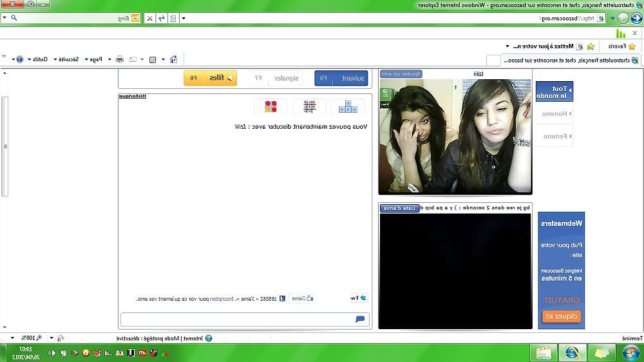Click the 'signaler F7' button
Viewport: 644px width, 362px height.
point(276,78)
